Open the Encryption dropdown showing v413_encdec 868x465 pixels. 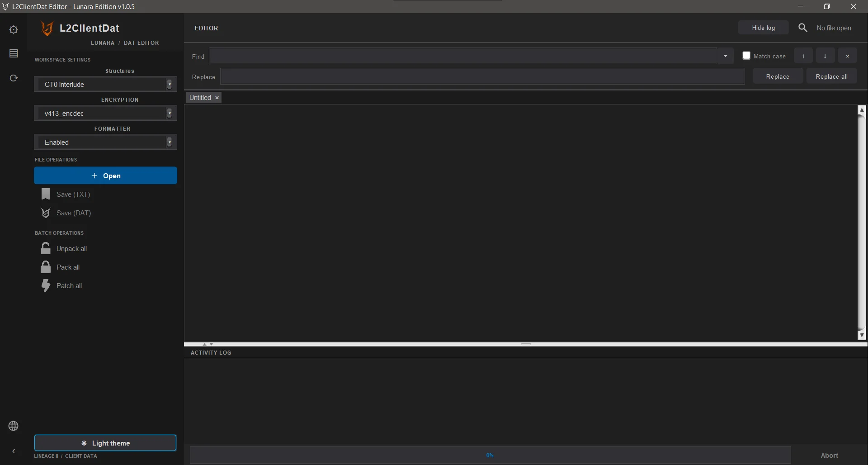pyautogui.click(x=105, y=113)
